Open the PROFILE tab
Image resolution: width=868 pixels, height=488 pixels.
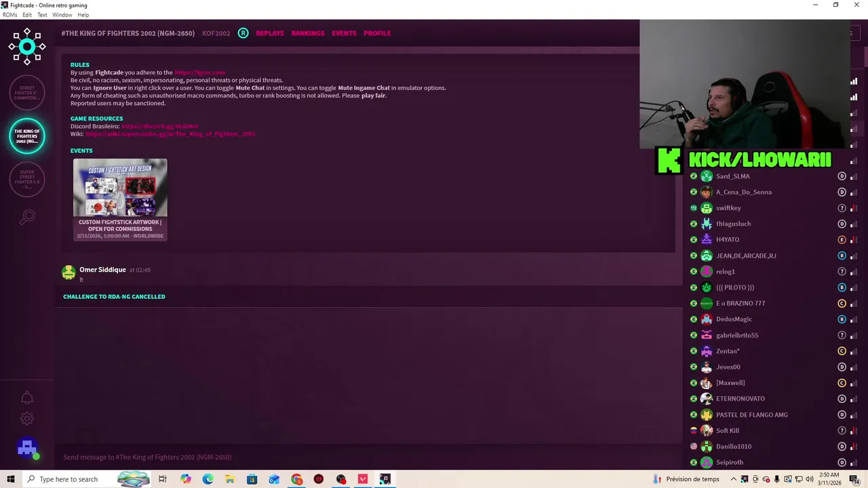[377, 33]
